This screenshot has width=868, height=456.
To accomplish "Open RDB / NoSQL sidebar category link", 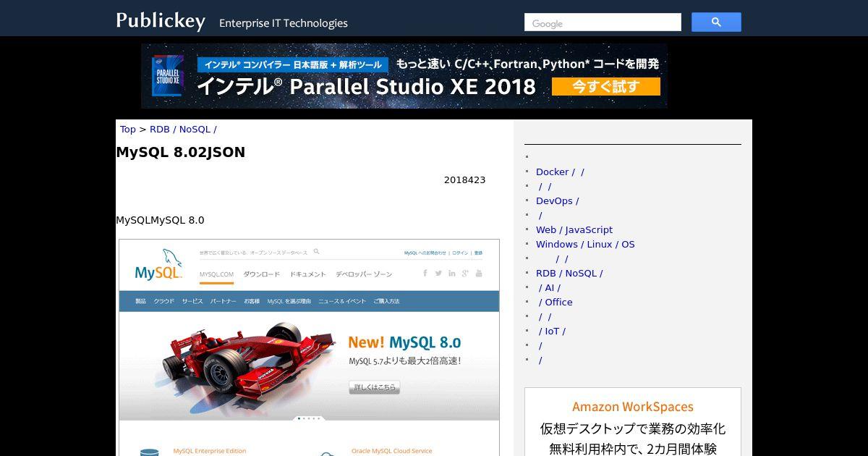I will click(569, 274).
